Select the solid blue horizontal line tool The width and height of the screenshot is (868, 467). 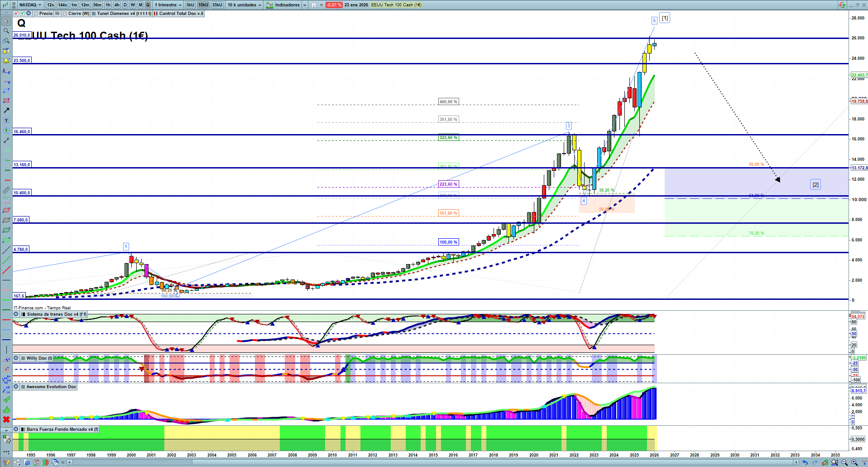[6, 340]
